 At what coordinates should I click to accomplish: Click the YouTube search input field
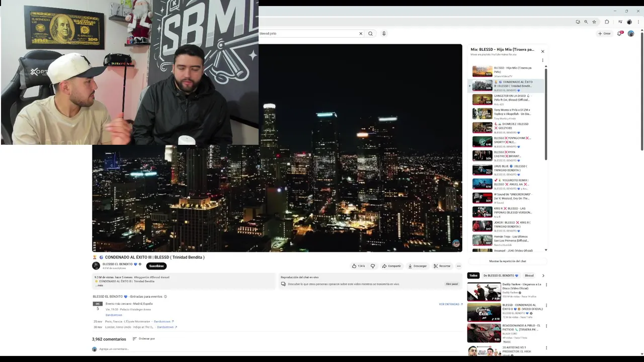[308, 34]
